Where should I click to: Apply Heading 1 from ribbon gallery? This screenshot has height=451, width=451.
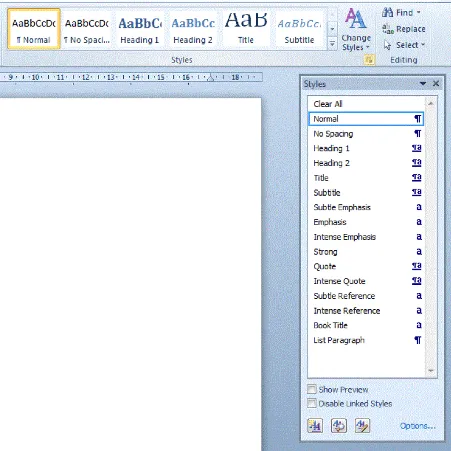140,29
